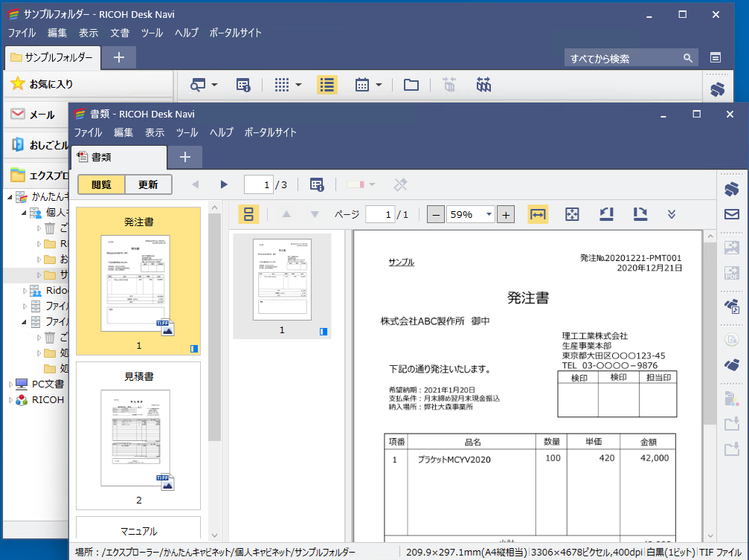Select サンプルフォルダー tab in back window
This screenshot has height=560, width=749.
tap(53, 57)
